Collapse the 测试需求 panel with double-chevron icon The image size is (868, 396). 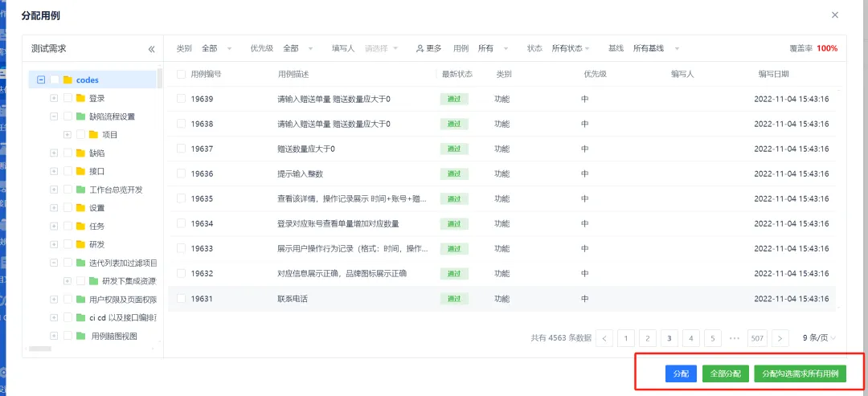pos(151,49)
